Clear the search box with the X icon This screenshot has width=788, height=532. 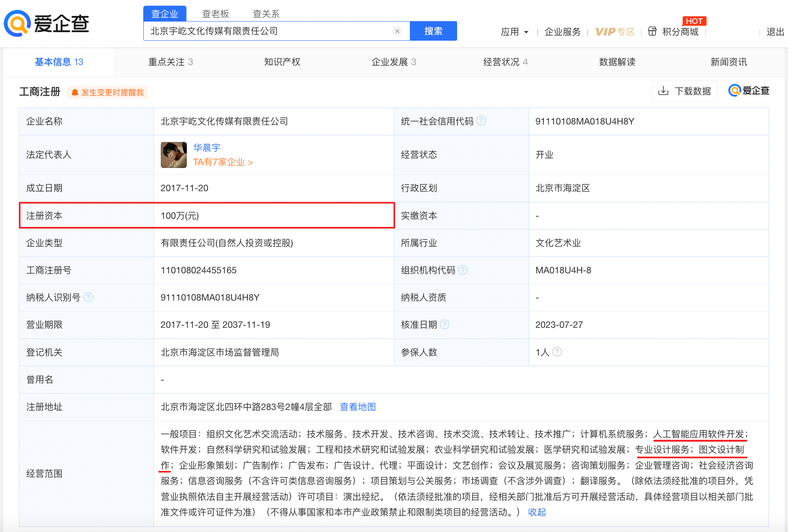coord(397,31)
